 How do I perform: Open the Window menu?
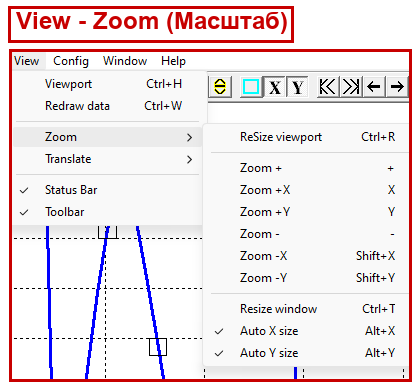pos(125,61)
